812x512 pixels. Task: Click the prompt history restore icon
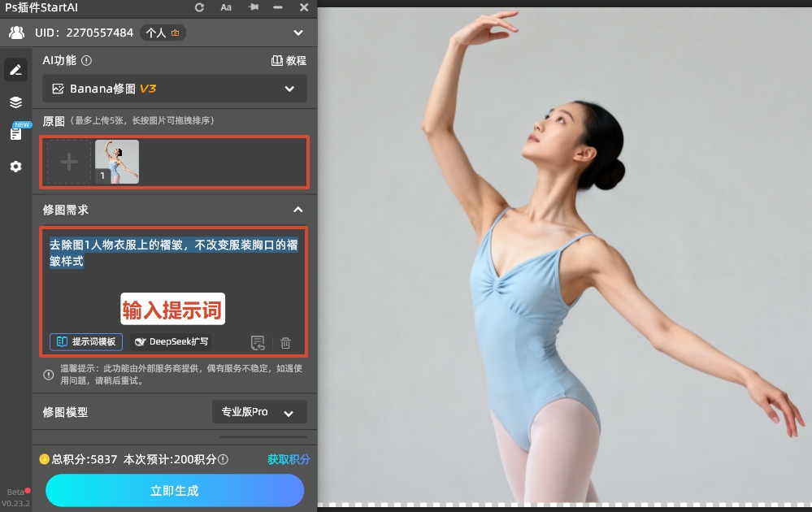click(x=258, y=342)
